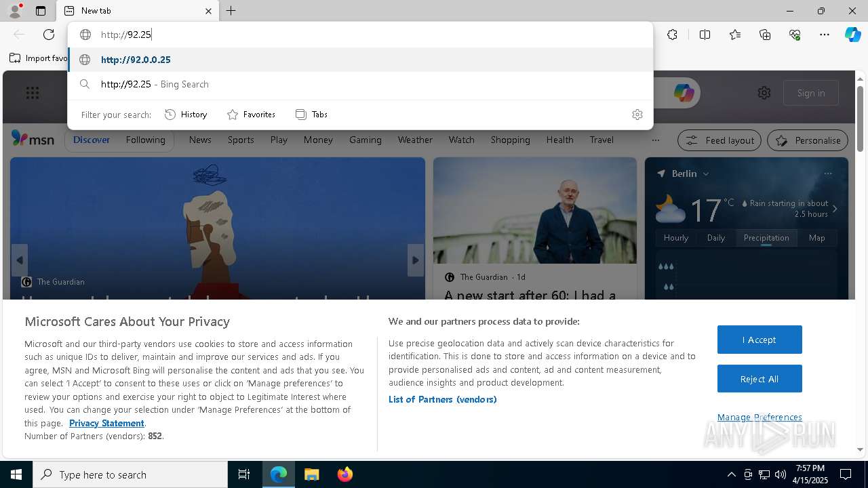Open Edge Settings and more menu
Viewport: 868px width, 488px height.
click(825, 35)
